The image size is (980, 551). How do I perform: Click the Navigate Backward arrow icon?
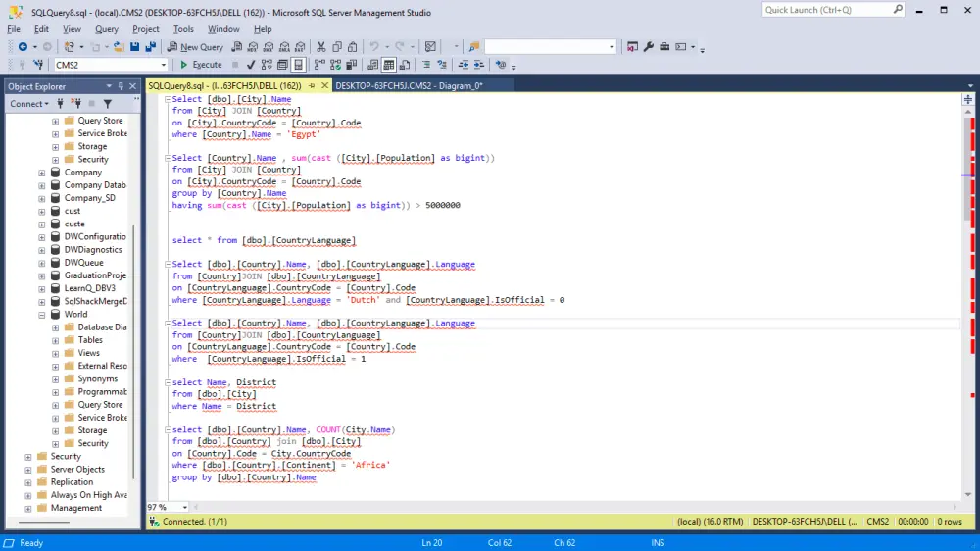point(23,47)
